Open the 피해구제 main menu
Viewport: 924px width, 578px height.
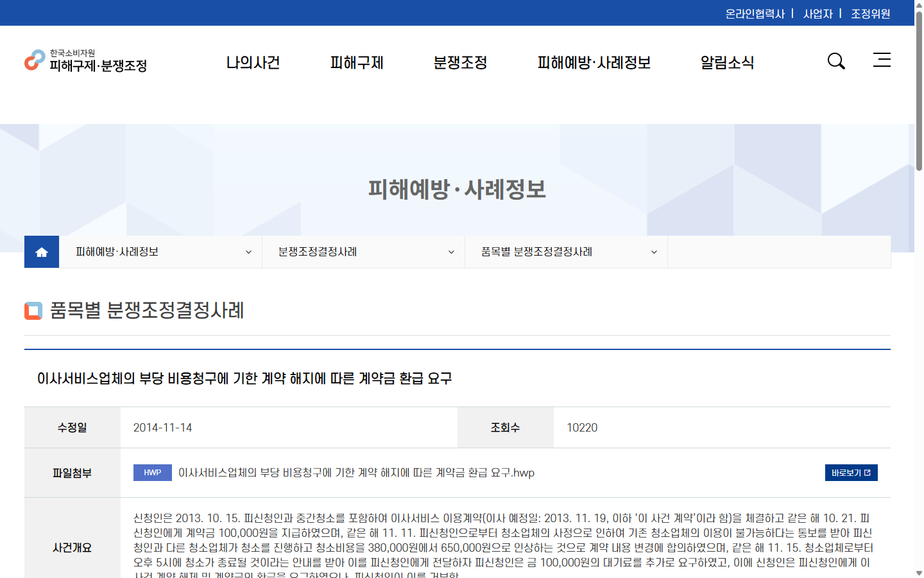coord(357,62)
